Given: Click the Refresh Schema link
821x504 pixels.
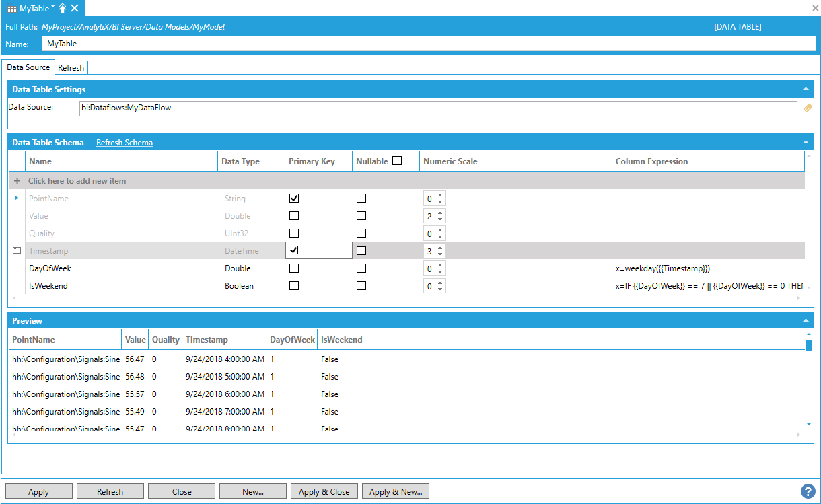Looking at the screenshot, I should click(x=124, y=143).
